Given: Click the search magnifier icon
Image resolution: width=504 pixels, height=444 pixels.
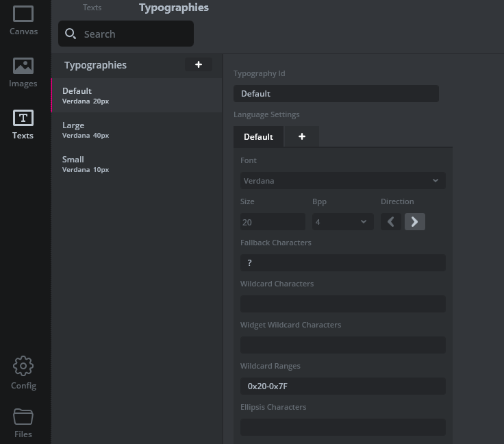Looking at the screenshot, I should [71, 34].
